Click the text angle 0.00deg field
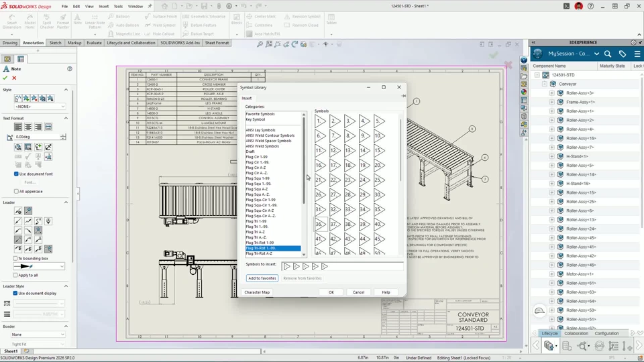This screenshot has height=362, width=644. tap(36, 137)
